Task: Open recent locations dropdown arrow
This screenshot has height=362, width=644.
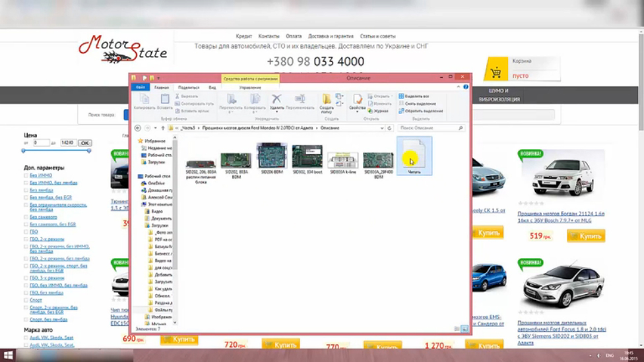Action: [x=155, y=128]
